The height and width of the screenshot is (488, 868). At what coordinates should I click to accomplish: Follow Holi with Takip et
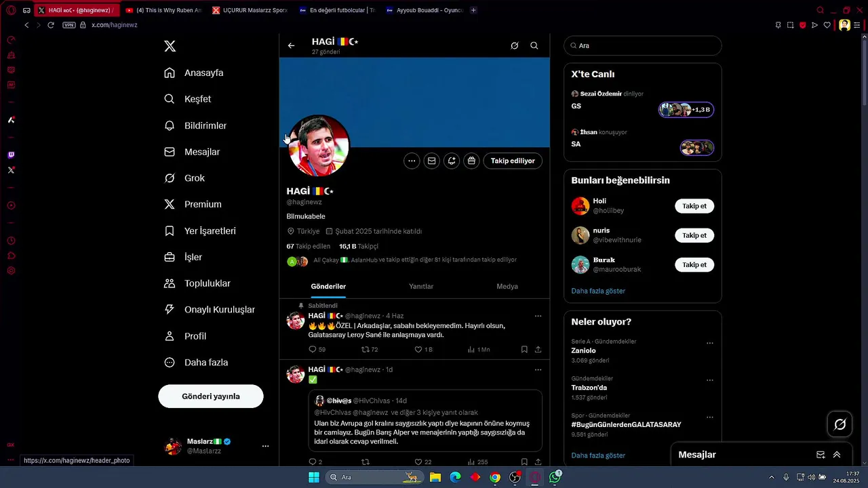(694, 206)
